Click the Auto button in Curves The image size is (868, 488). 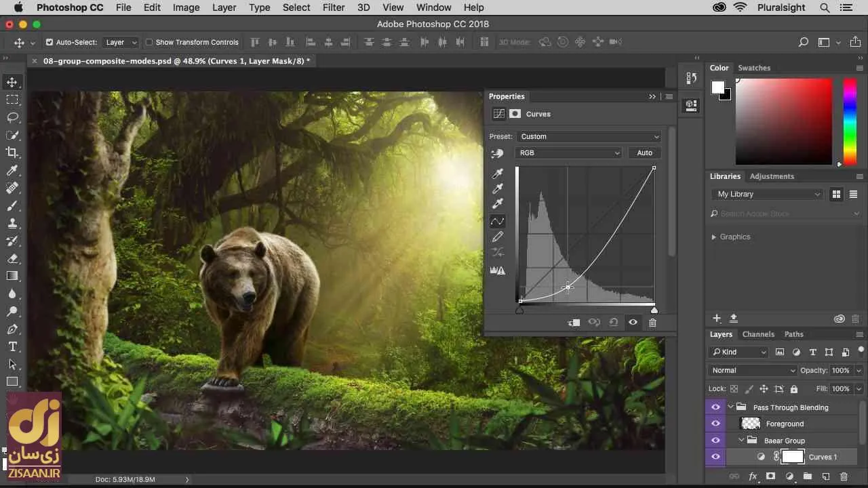tap(644, 152)
